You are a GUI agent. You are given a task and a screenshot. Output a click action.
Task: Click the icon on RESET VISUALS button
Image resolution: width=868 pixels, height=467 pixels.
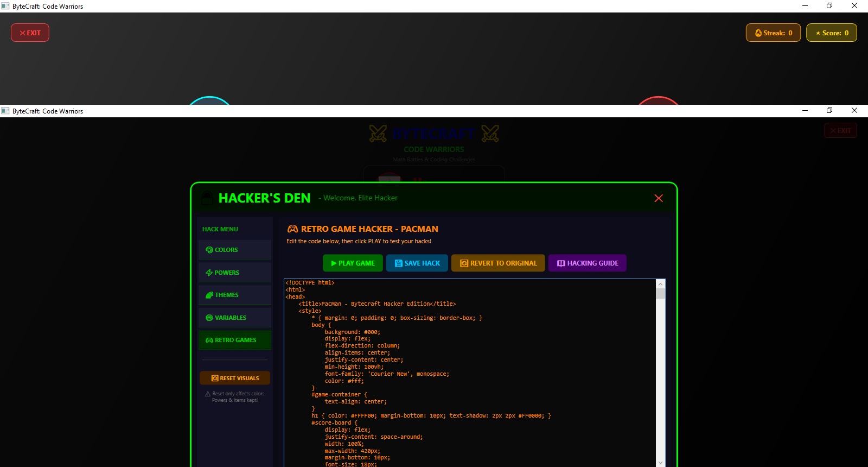pyautogui.click(x=215, y=378)
